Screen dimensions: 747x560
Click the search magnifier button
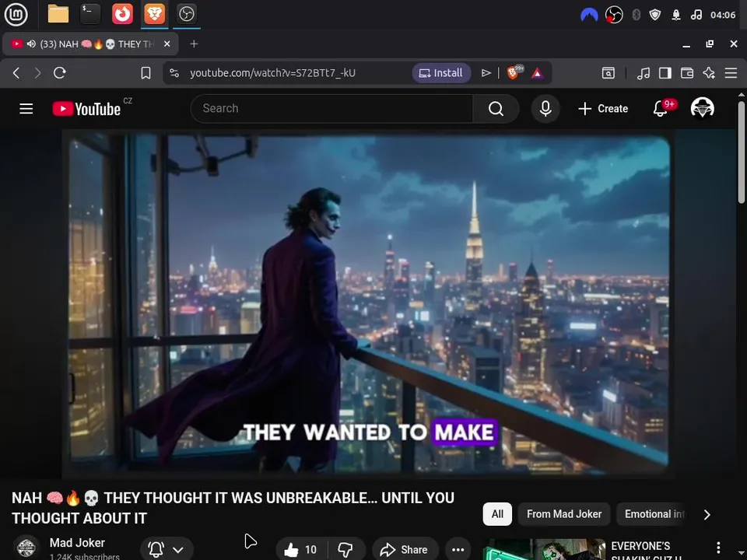(x=496, y=109)
